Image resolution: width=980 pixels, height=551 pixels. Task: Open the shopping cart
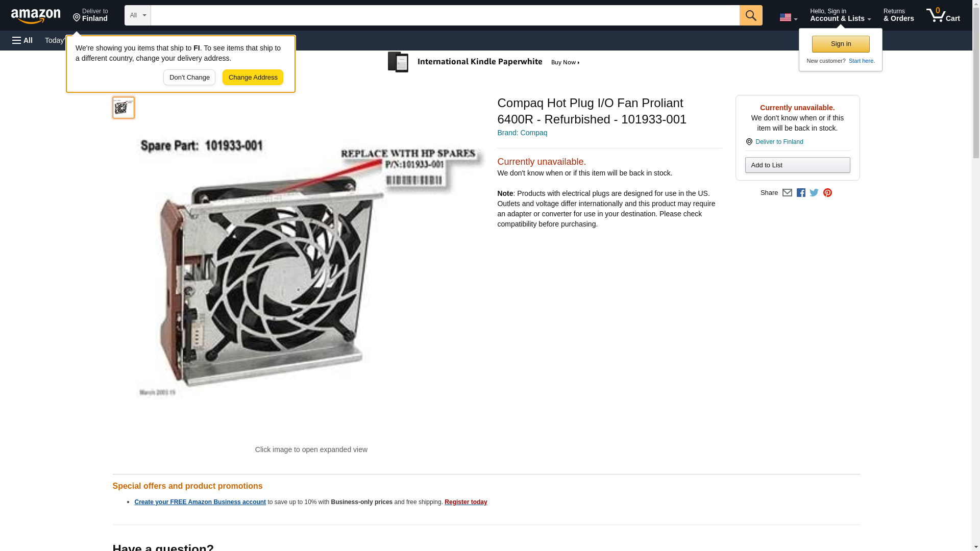(943, 15)
